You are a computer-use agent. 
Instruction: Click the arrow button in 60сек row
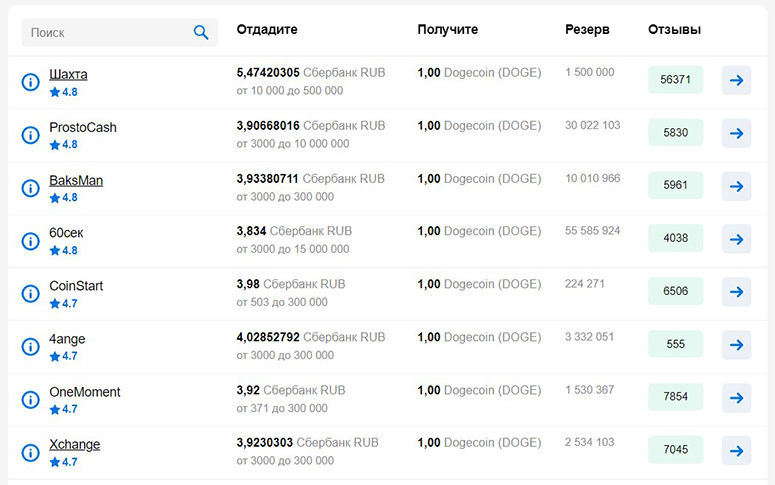click(x=736, y=239)
